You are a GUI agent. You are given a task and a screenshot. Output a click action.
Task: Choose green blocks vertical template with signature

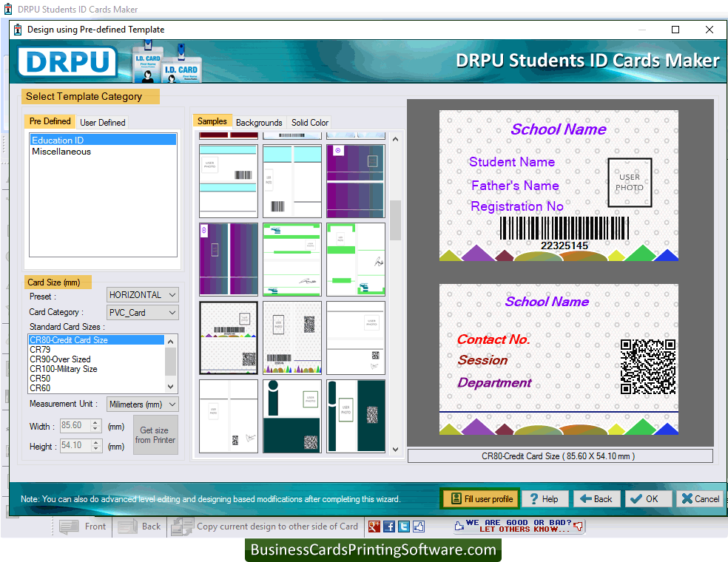(x=356, y=260)
